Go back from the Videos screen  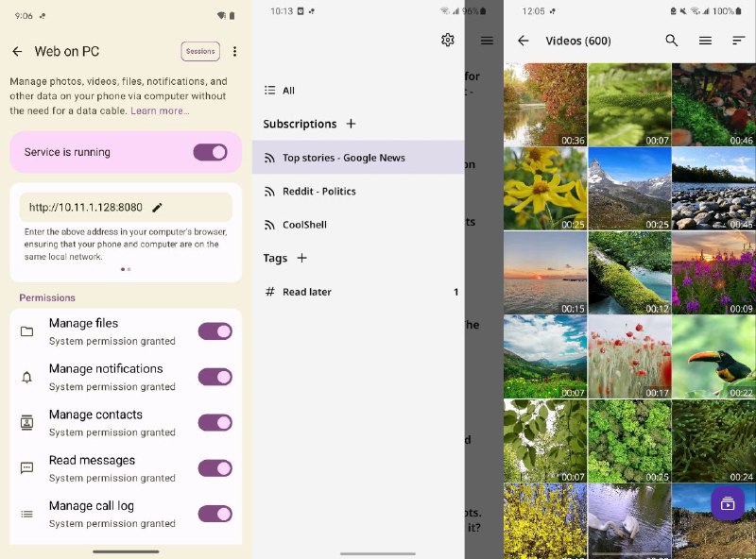pyautogui.click(x=524, y=41)
